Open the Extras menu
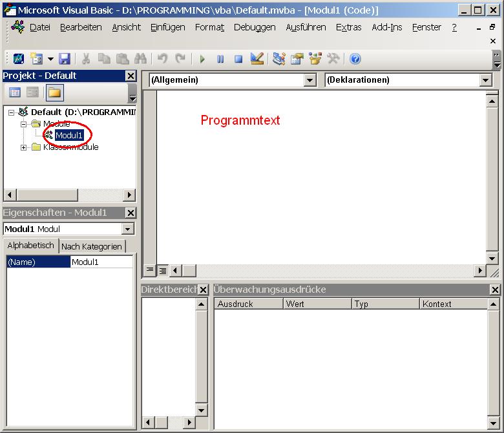 click(x=349, y=27)
